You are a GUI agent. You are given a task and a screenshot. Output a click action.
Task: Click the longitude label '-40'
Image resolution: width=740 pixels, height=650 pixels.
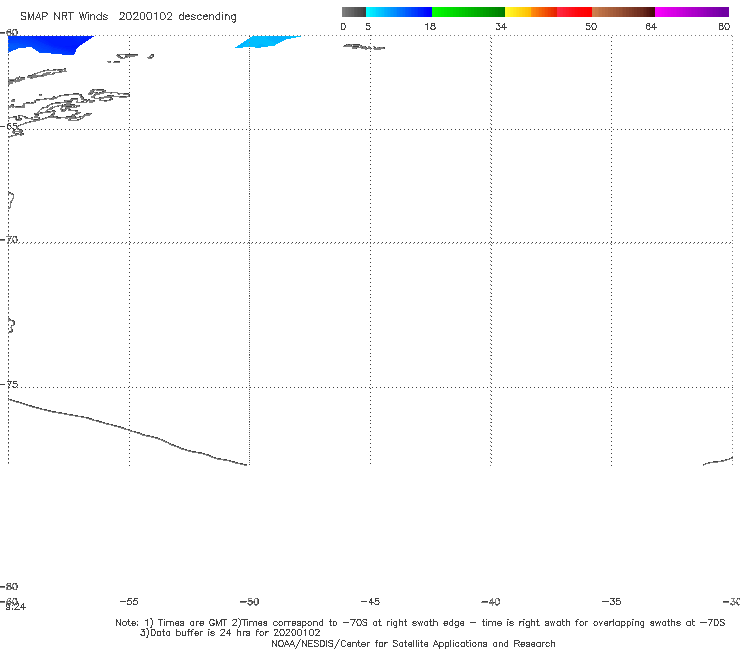pos(491,601)
